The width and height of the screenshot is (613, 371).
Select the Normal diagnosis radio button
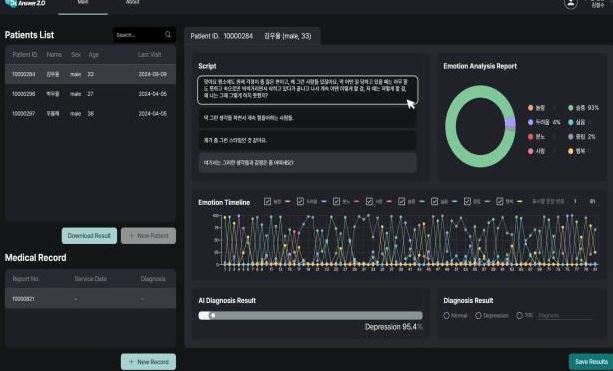pos(446,315)
